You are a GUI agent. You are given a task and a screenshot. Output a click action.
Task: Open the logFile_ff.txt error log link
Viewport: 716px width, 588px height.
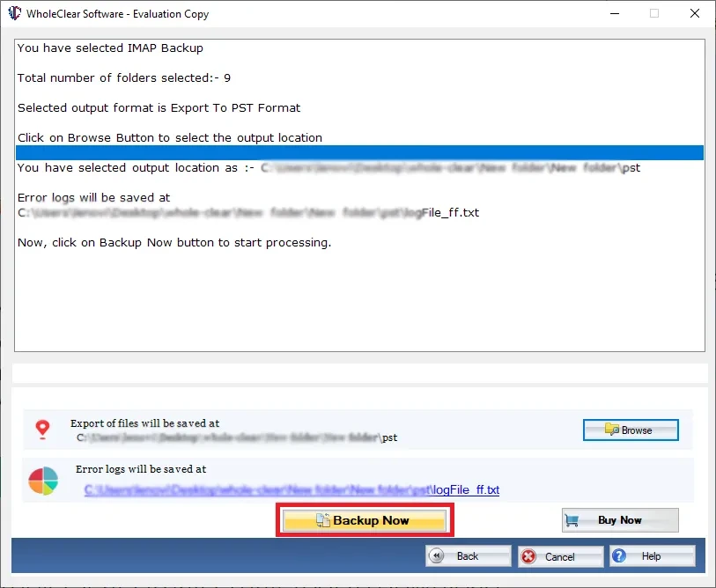pos(291,489)
